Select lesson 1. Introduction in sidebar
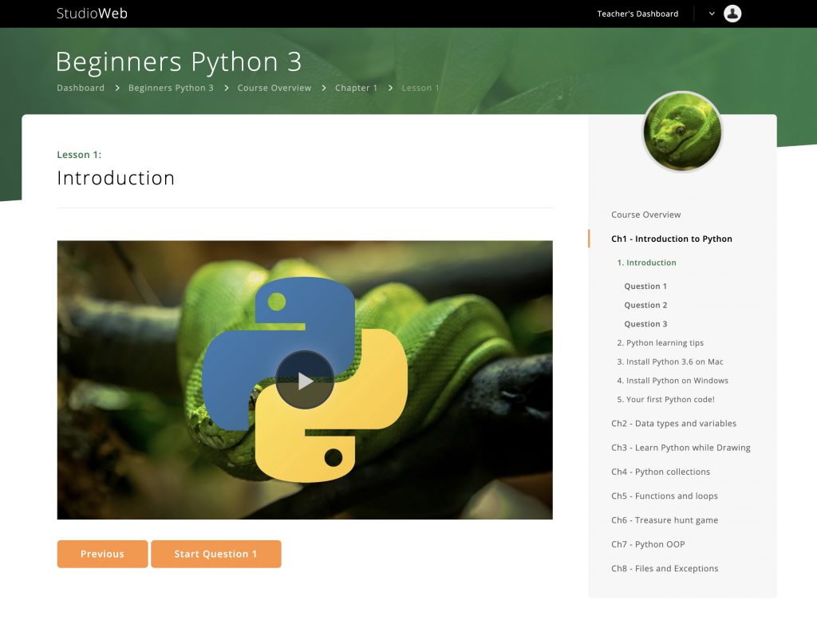The width and height of the screenshot is (817, 644). pyautogui.click(x=646, y=263)
